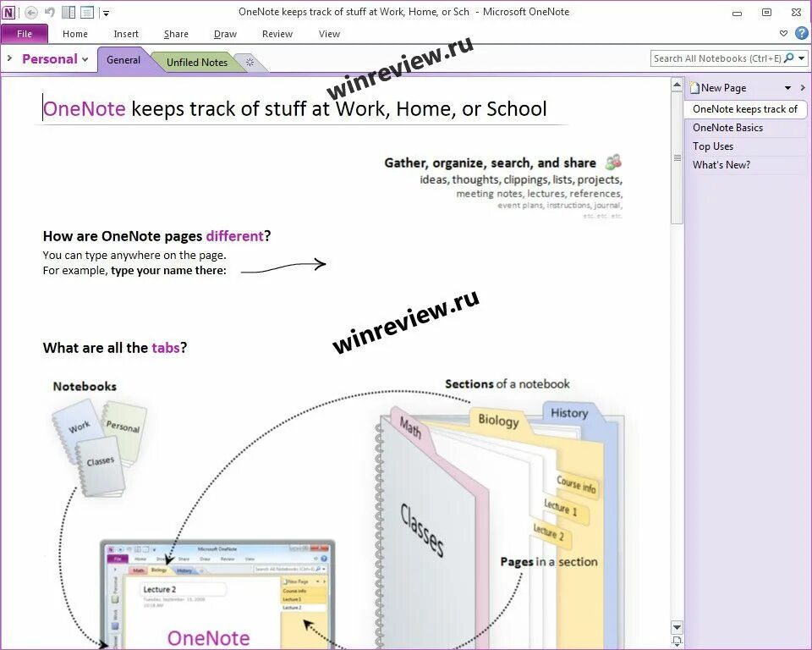This screenshot has width=812, height=650.
Task: Click the Full Page View icon
Action: pos(86,12)
